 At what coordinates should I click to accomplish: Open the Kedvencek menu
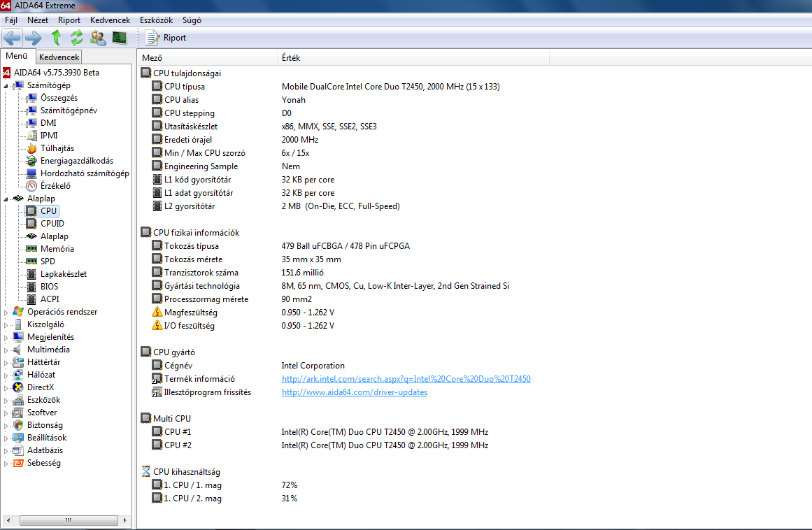[110, 20]
